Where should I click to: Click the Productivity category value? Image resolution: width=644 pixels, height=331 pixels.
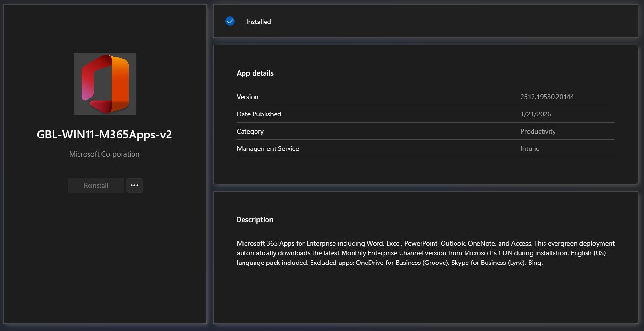point(538,131)
